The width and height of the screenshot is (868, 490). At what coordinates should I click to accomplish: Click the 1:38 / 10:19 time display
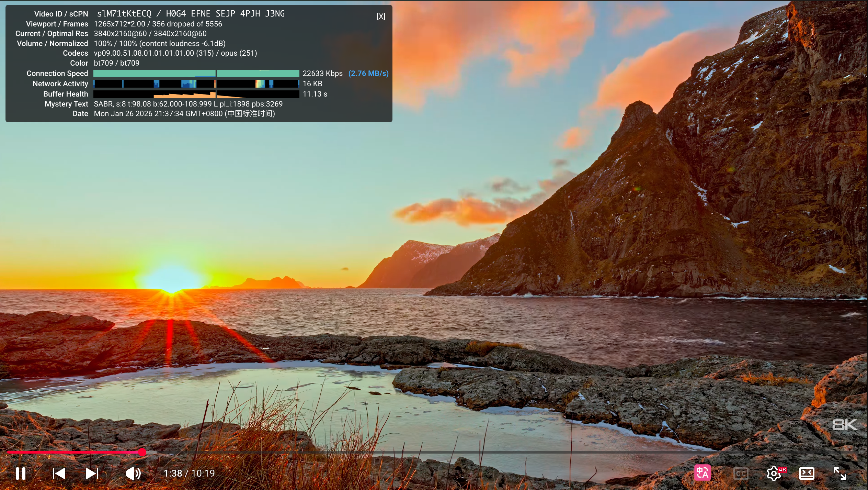pos(189,474)
